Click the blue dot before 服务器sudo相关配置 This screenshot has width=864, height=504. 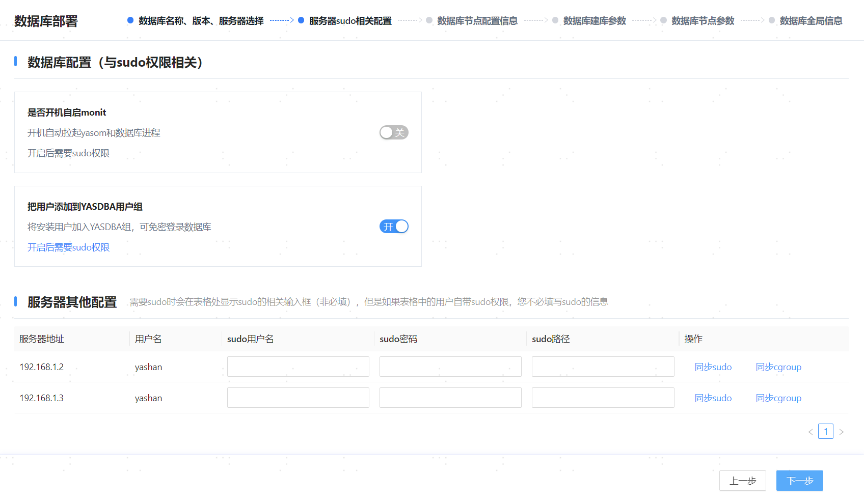click(301, 21)
